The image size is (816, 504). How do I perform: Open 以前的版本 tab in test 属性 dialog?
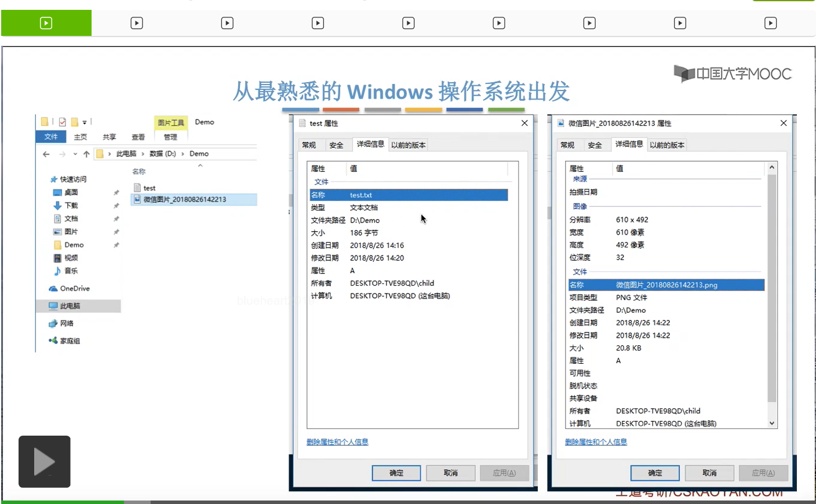click(409, 145)
